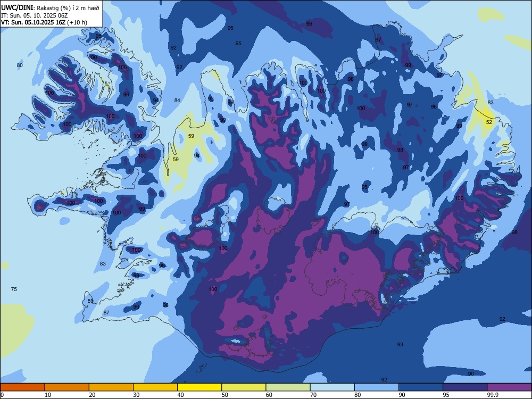Pick the 20–30 light orange legend swatch

tap(111, 387)
